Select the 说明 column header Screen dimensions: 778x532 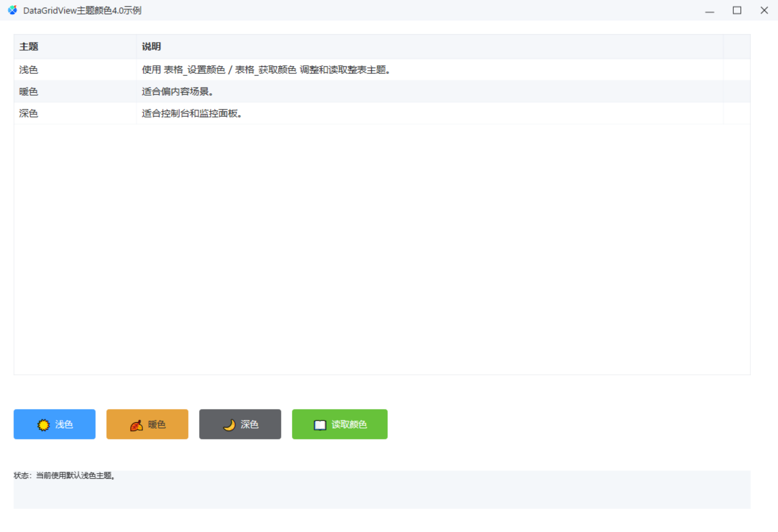(x=430, y=46)
